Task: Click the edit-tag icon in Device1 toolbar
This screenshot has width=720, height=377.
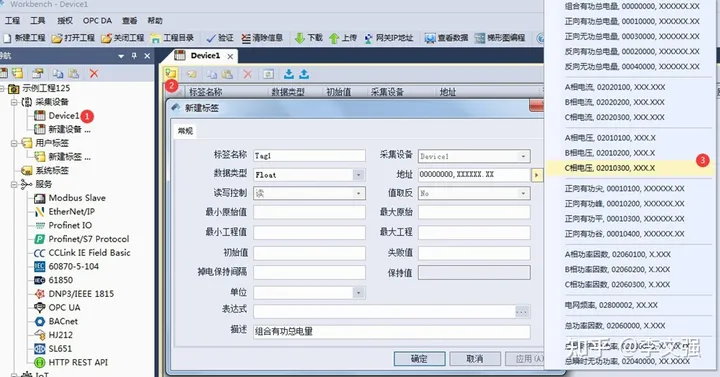Action: coord(191,74)
